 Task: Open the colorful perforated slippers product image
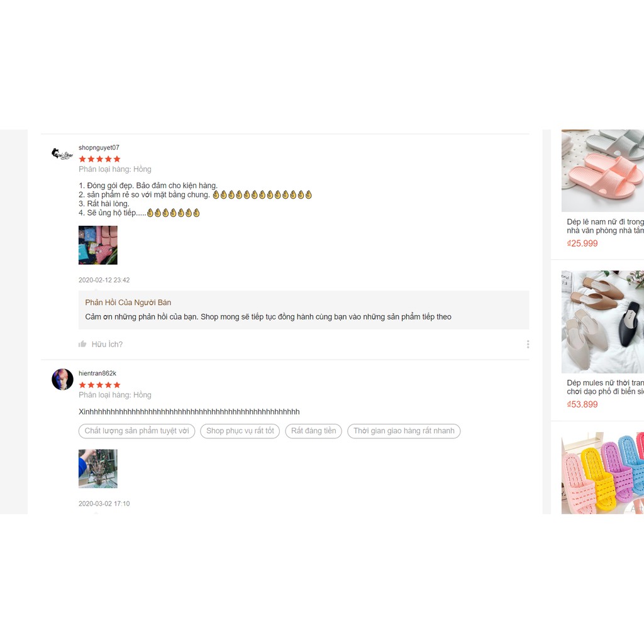coord(602,473)
